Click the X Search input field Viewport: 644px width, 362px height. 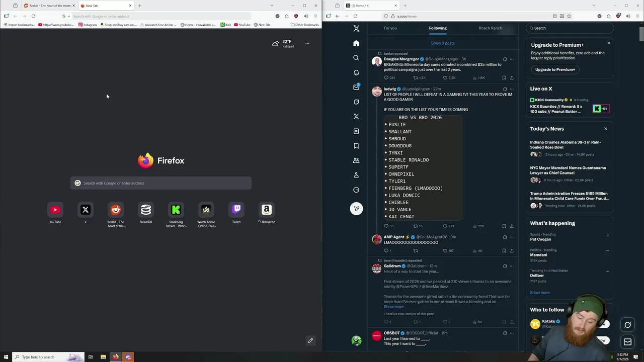570,28
